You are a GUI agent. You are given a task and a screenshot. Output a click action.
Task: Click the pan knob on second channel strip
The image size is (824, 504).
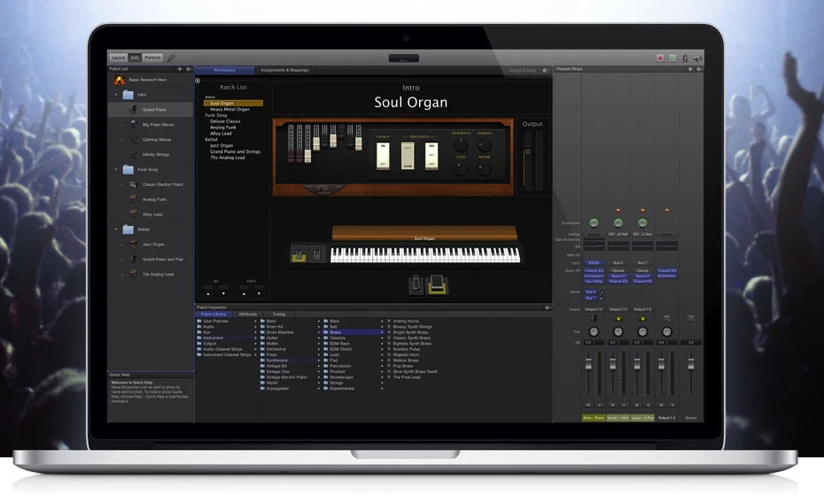[x=618, y=331]
